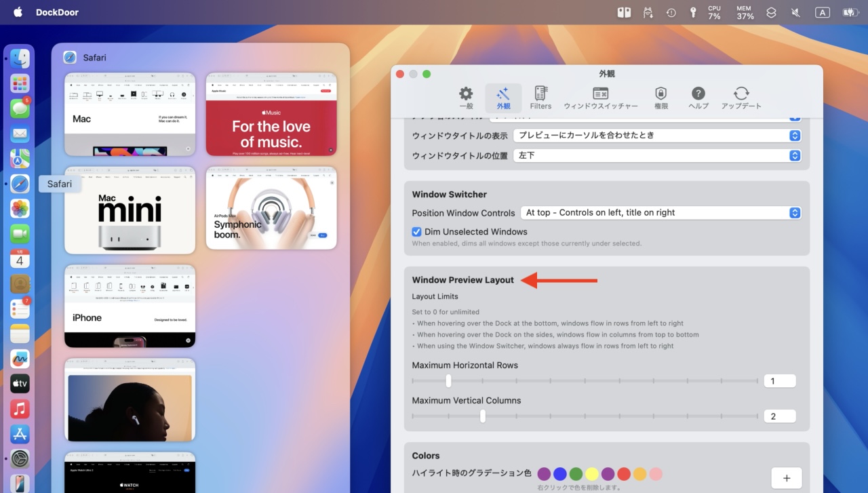The image size is (868, 493).
Task: Open the Apple Watch Safari window preview
Action: [x=130, y=473]
